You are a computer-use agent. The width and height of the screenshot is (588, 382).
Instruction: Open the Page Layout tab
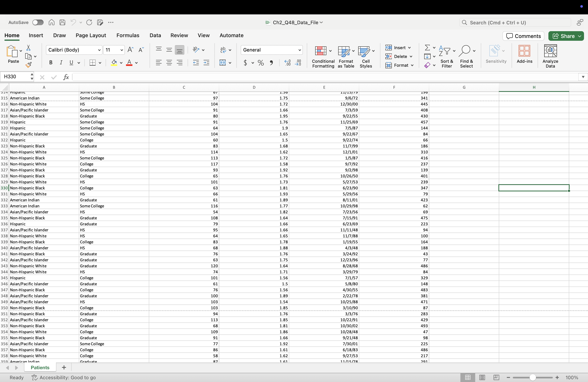tap(91, 35)
